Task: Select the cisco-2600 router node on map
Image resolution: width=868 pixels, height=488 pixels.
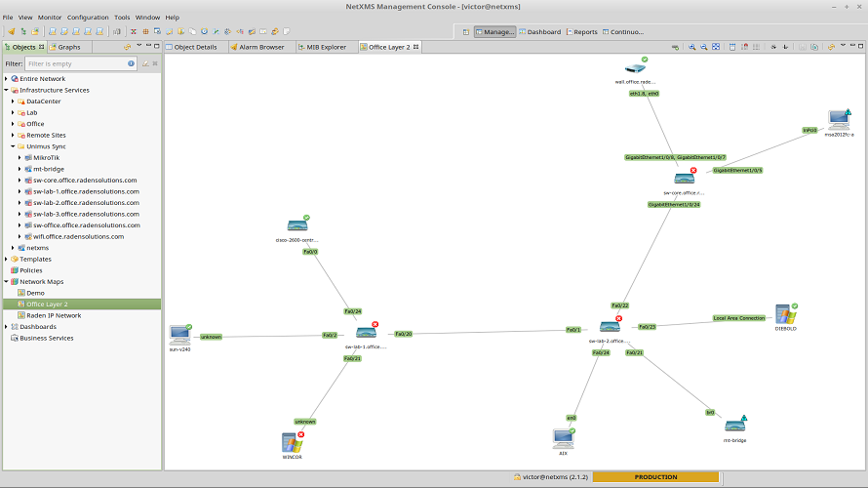Action: pyautogui.click(x=297, y=225)
